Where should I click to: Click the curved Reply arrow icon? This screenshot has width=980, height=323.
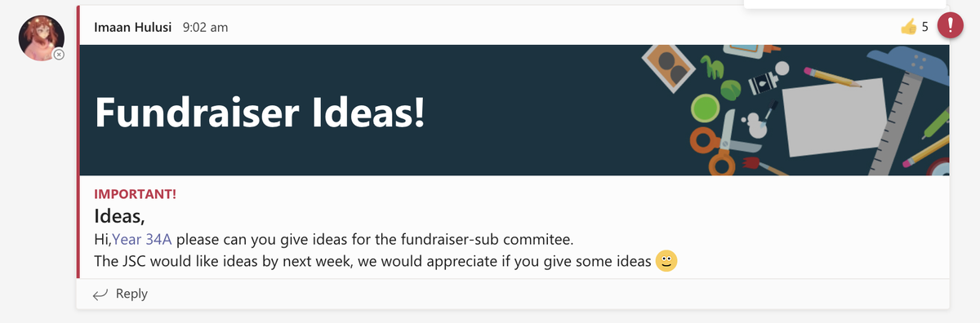100,294
